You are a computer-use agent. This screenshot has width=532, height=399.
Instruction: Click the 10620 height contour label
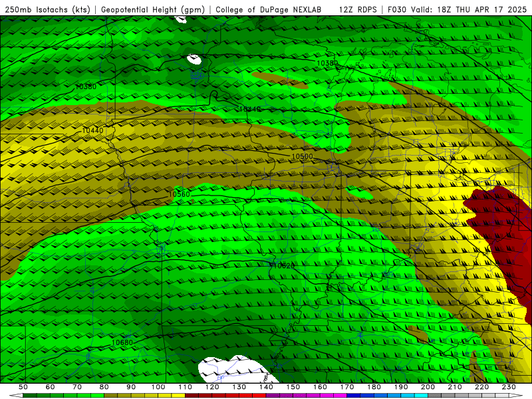pos(283,266)
